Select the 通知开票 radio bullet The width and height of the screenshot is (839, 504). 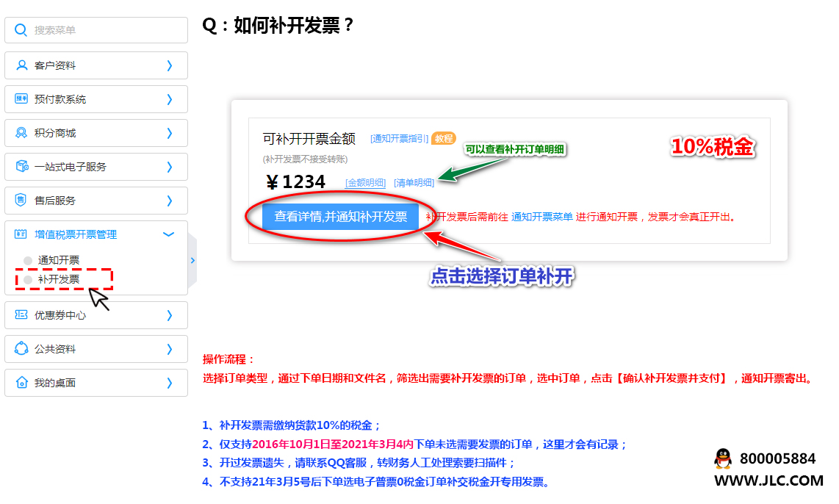pos(28,260)
